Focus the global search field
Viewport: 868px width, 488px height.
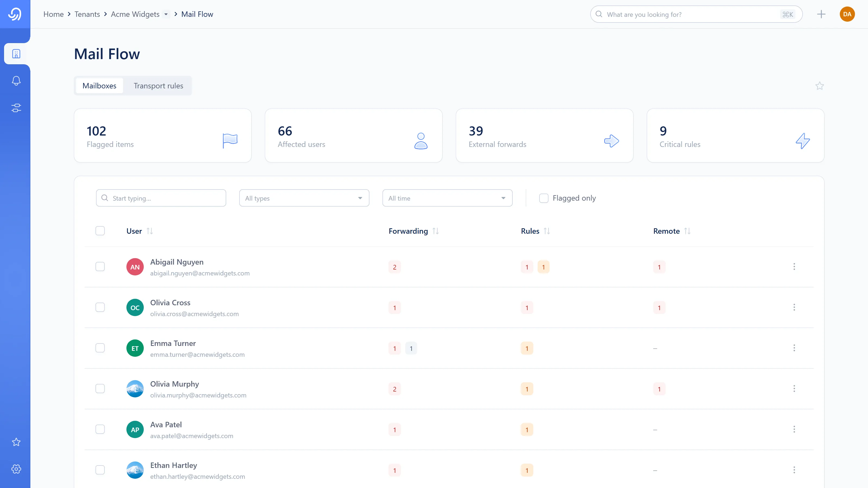coord(697,14)
